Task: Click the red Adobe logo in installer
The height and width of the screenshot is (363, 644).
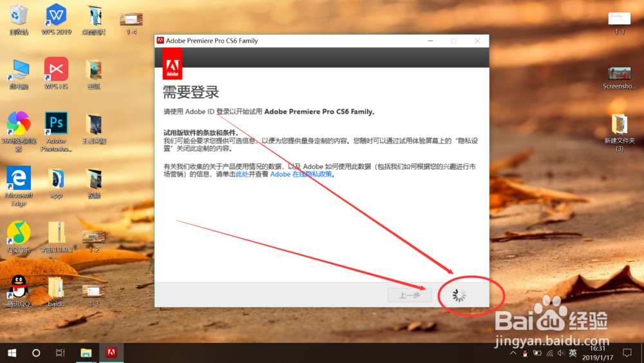Action: click(173, 64)
